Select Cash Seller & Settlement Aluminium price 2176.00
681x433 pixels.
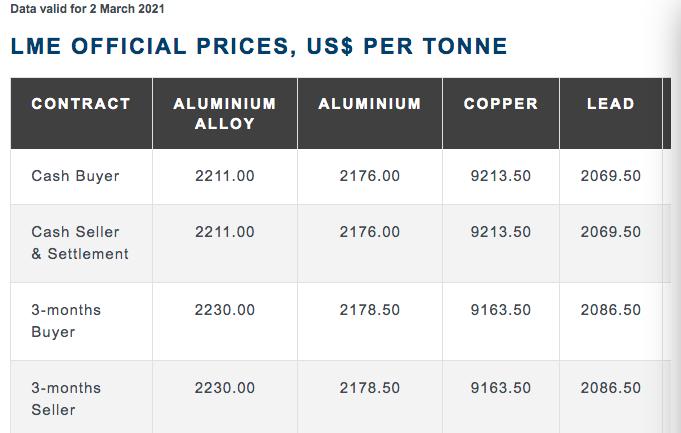click(370, 232)
